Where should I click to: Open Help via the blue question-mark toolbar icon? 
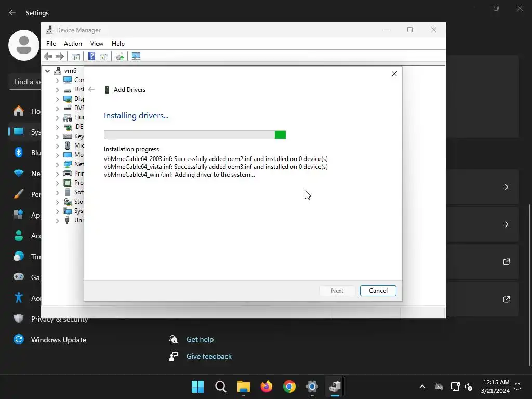pos(91,56)
